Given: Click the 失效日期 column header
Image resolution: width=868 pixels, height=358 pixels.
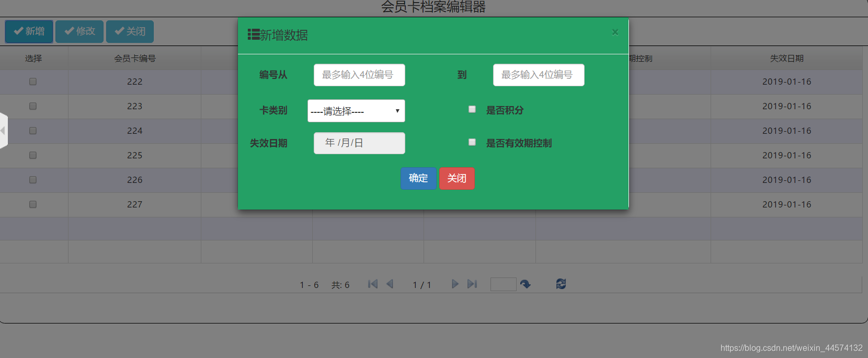Looking at the screenshot, I should click(x=787, y=59).
